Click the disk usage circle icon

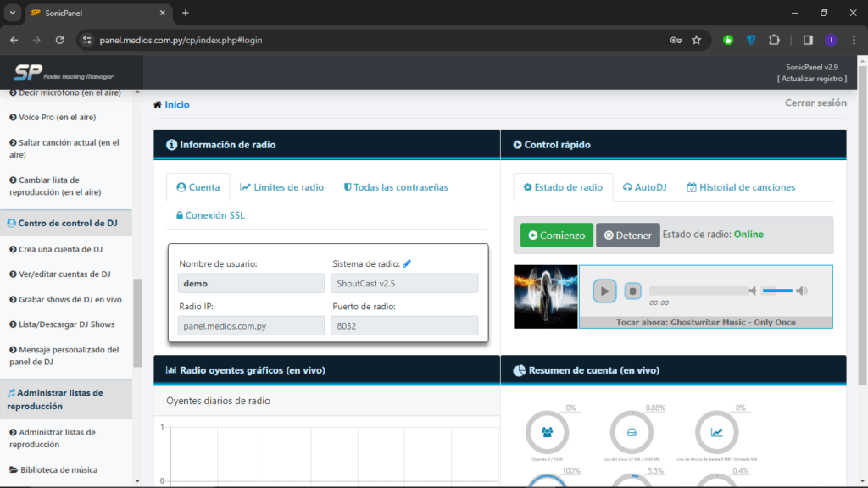pos(632,432)
